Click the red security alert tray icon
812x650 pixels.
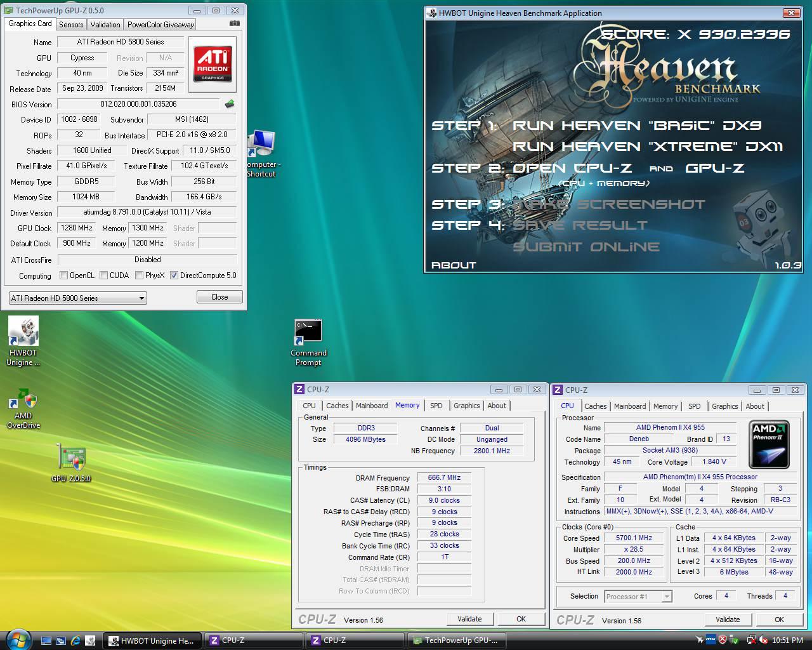pyautogui.click(x=722, y=640)
